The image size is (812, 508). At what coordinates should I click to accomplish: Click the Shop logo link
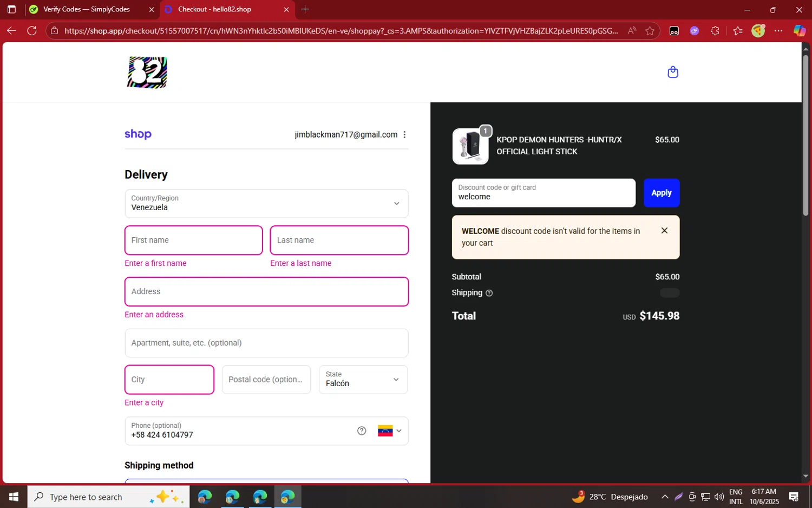tap(138, 134)
